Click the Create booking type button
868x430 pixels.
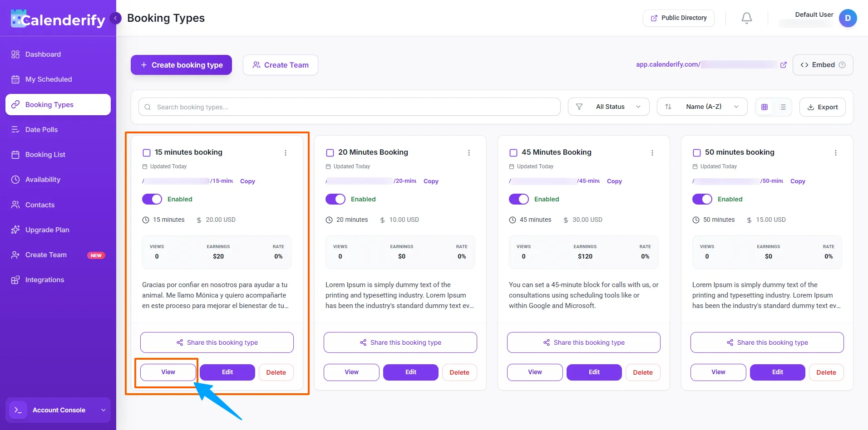[x=181, y=64]
